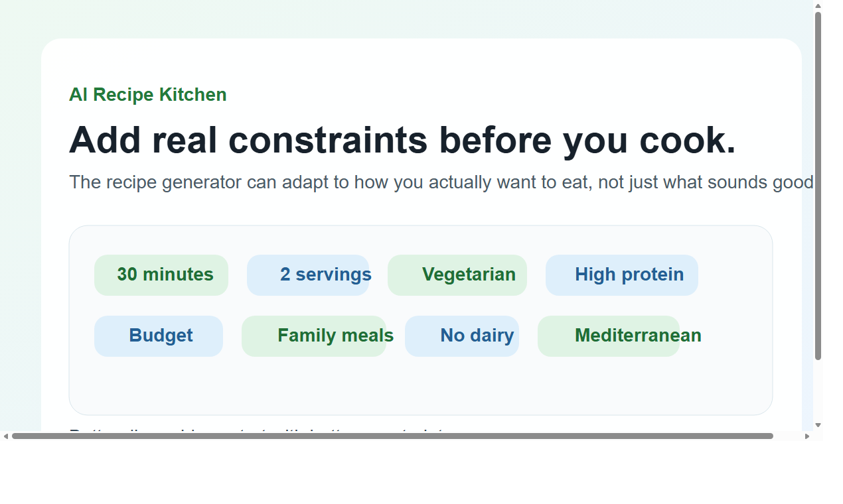Select the Budget constraint chip

click(159, 336)
